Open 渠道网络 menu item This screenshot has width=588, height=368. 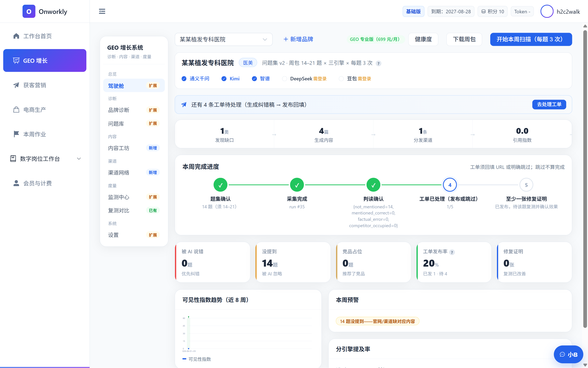click(x=134, y=173)
